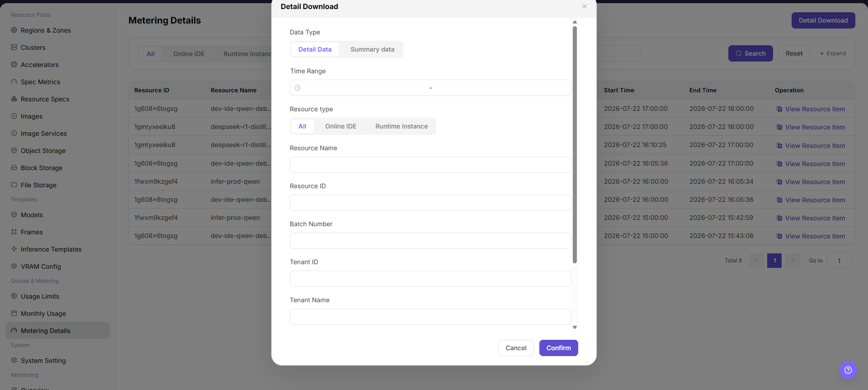Click the clock icon in Time Range field
868x390 pixels.
(x=297, y=88)
